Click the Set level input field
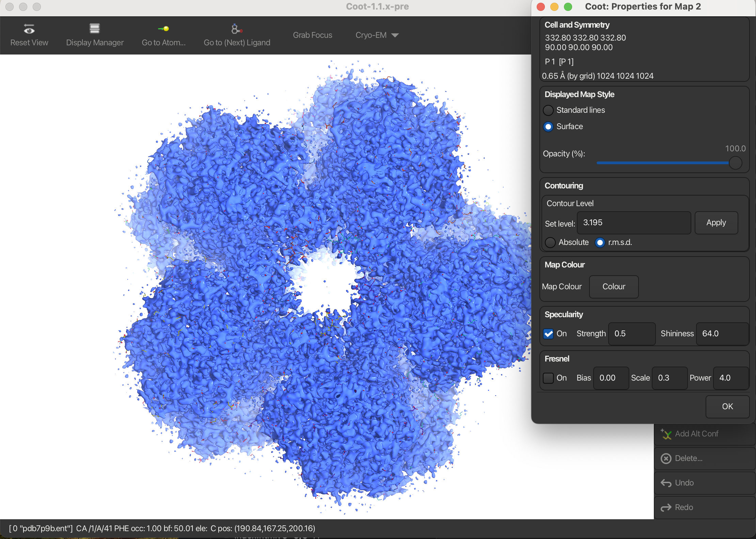The image size is (756, 539). click(x=633, y=223)
